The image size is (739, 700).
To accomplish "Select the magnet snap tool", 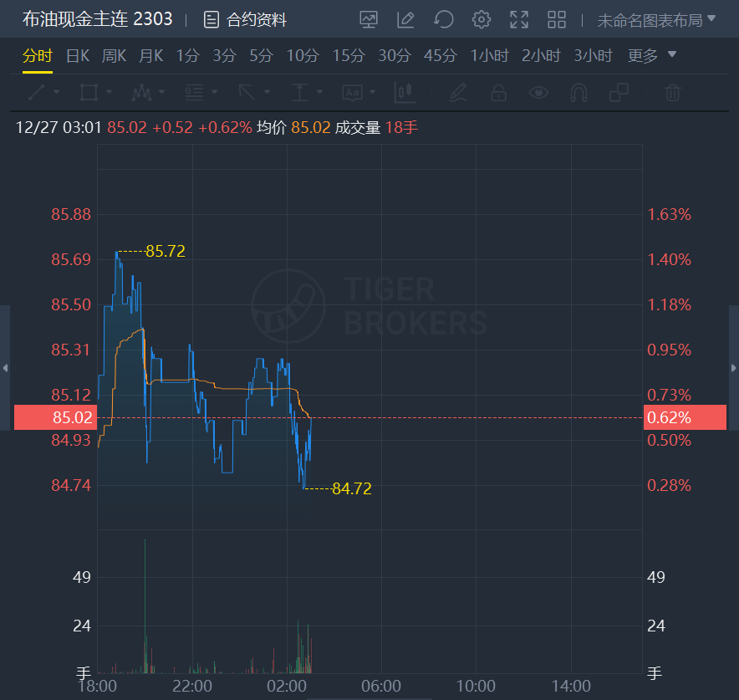I will 578,92.
